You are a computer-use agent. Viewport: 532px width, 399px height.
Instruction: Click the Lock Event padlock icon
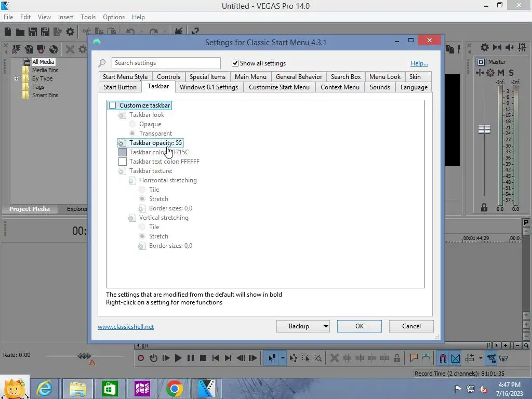[397, 358]
